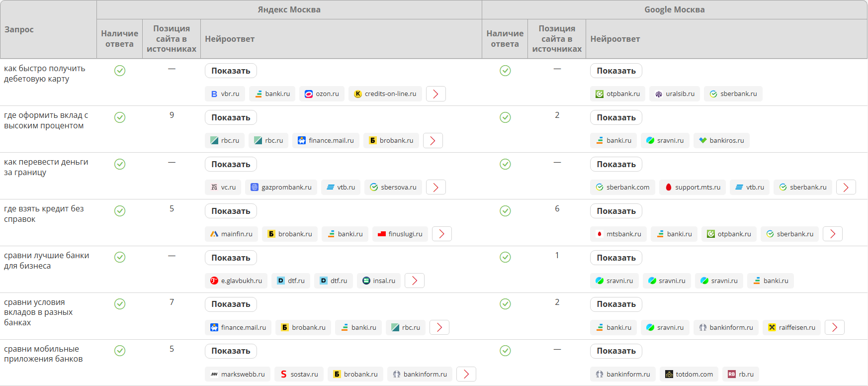Click Yandex green checkmark for debit card query

click(120, 71)
